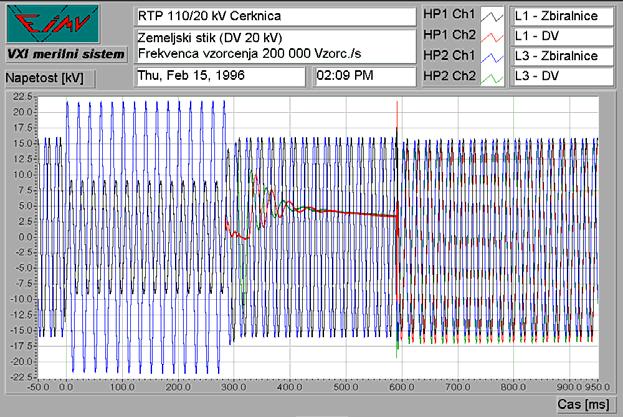Click the 'HP1 Ch1' legend label
Viewport: 623px width, 417px height.
point(449,14)
